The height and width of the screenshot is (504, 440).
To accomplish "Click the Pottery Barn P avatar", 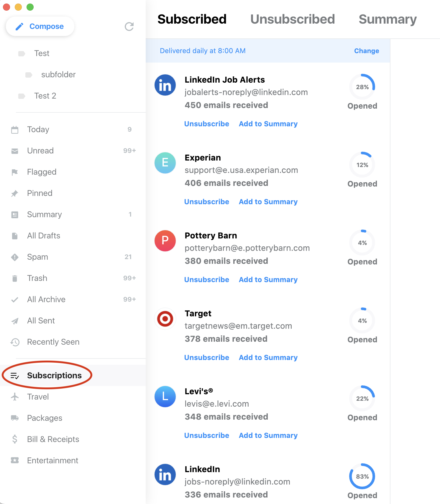I will 165,241.
